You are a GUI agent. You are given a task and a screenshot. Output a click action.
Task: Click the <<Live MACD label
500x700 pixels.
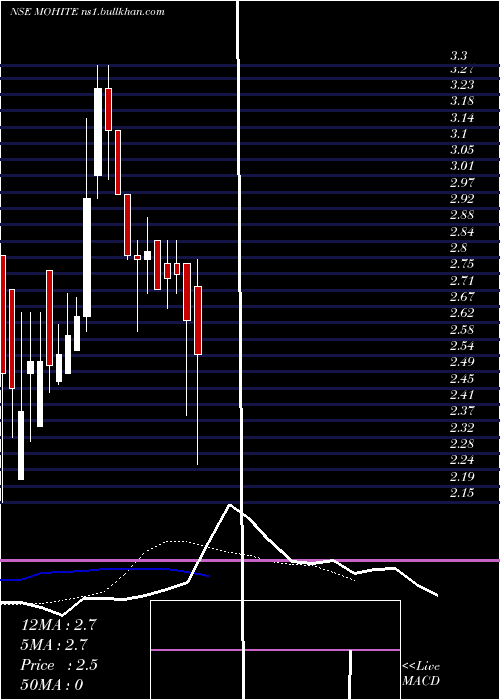[421, 673]
